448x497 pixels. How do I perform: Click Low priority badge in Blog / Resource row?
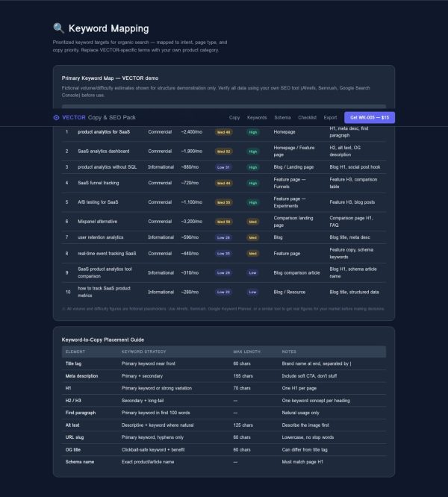[252, 293]
